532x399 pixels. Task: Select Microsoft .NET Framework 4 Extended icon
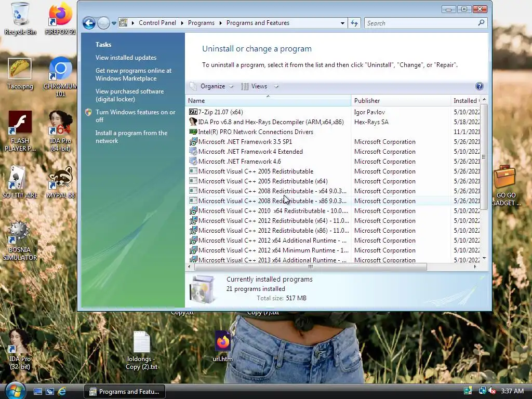point(193,151)
